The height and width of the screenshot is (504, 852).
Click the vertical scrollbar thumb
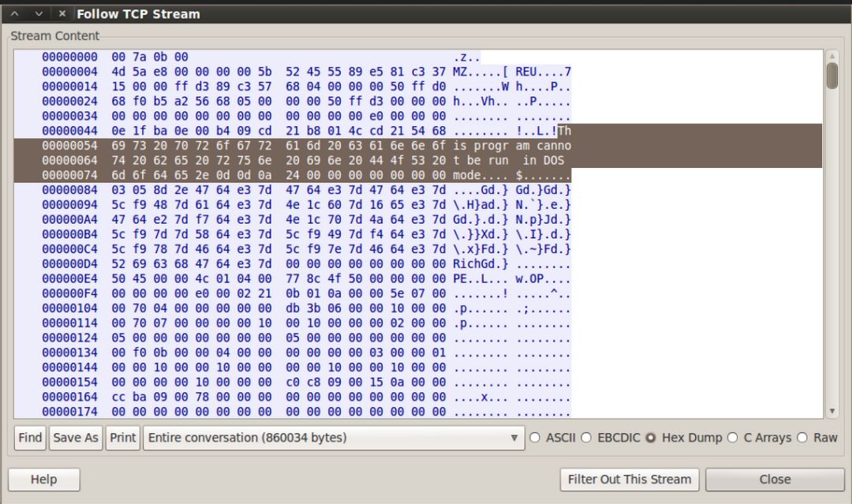pyautogui.click(x=832, y=76)
